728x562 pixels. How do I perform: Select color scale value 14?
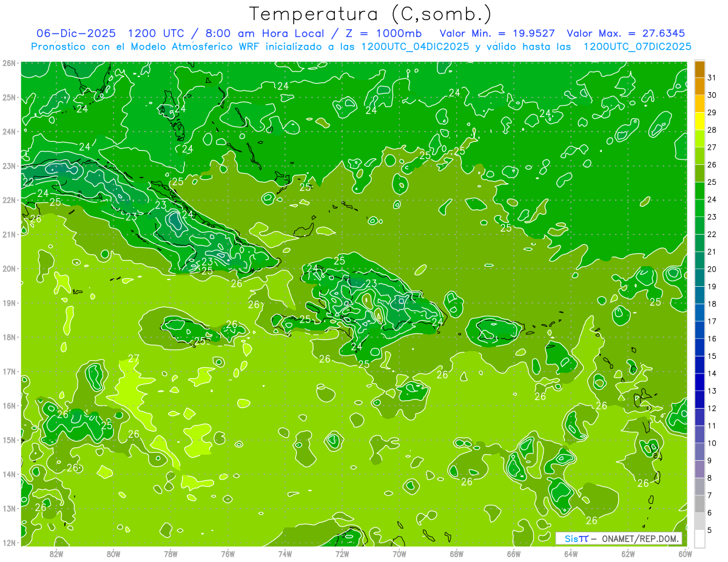pyautogui.click(x=712, y=373)
